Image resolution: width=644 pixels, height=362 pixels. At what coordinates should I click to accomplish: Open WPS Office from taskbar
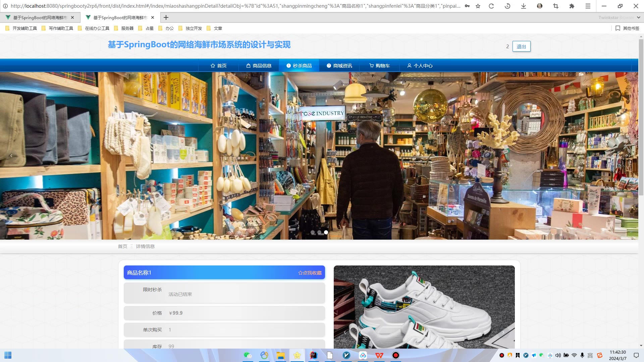click(379, 355)
